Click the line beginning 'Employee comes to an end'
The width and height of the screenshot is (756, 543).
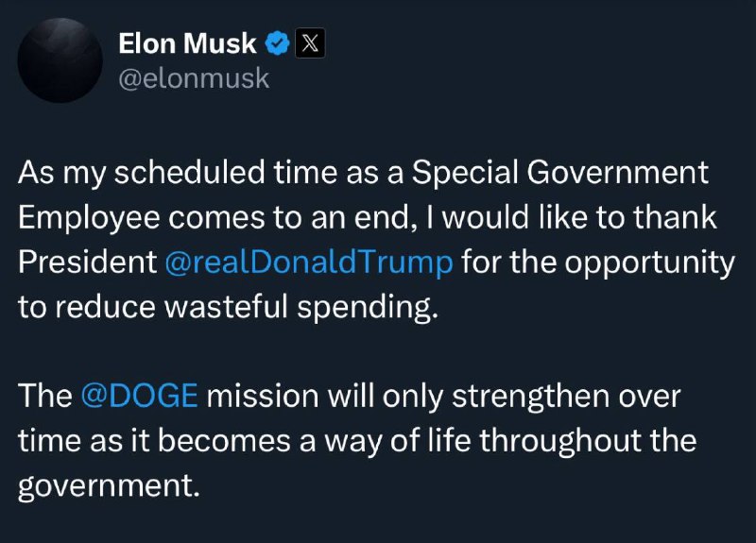[368, 218]
